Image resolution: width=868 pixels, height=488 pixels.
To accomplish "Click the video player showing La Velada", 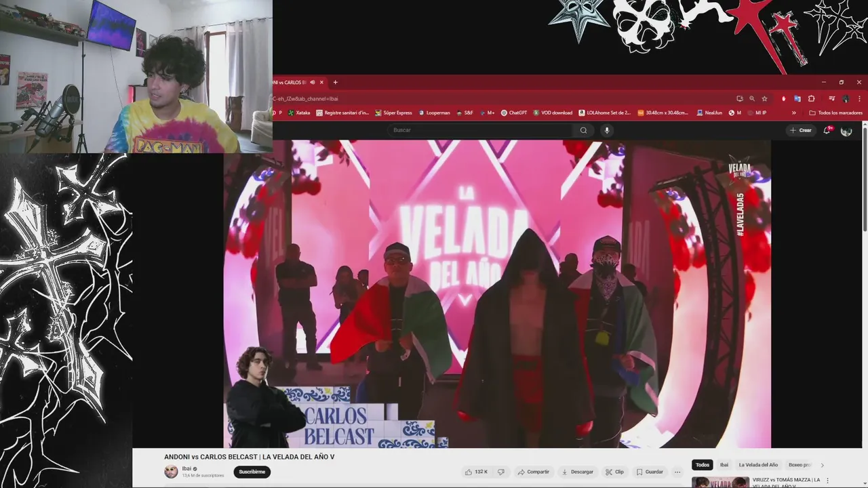I will pyautogui.click(x=497, y=293).
